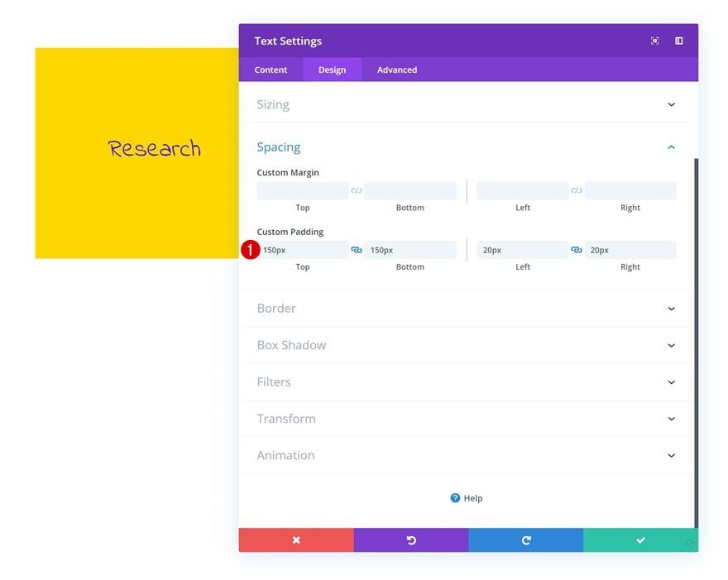Expand the Animation section chevron
Viewport: 728px width, 580px height.
[x=672, y=456]
